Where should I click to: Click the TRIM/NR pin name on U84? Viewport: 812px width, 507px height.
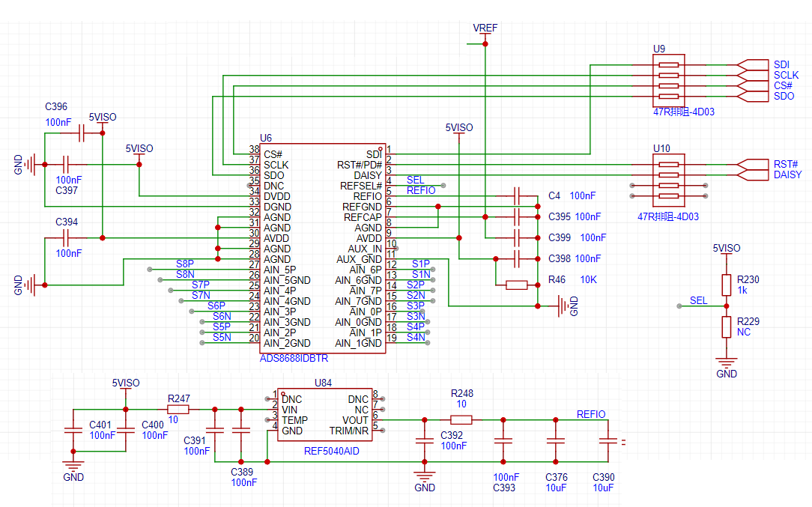click(349, 431)
